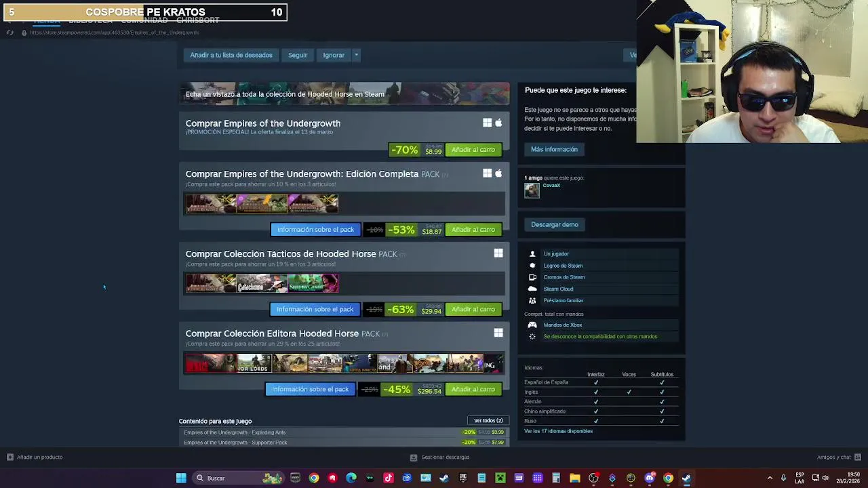The image size is (868, 488).
Task: Click Windows icon on Colección Tácticos pack
Action: click(498, 253)
